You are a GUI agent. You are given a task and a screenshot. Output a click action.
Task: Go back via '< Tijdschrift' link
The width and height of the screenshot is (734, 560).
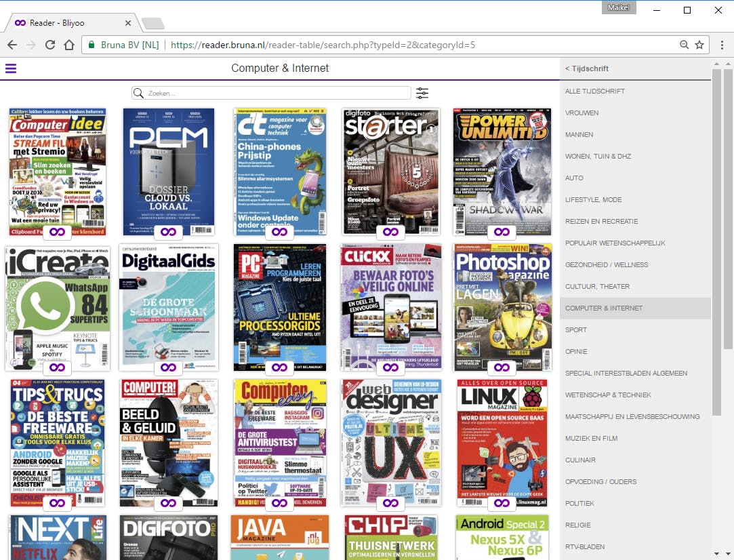587,68
